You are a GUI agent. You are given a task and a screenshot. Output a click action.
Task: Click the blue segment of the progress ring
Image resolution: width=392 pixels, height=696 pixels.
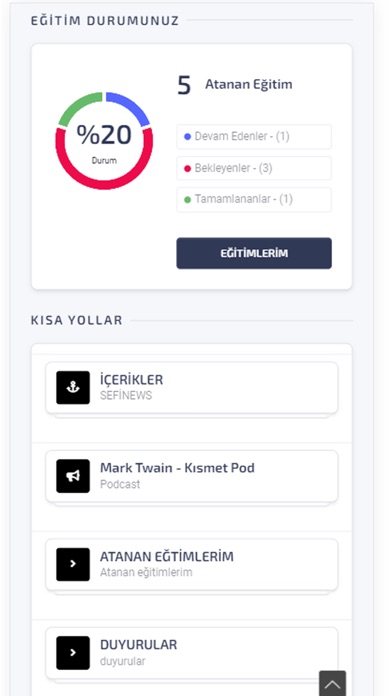click(x=131, y=106)
